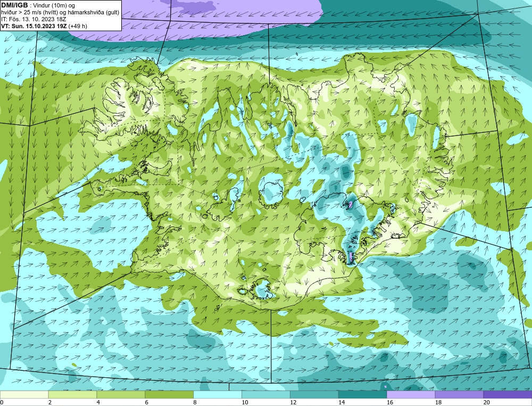Screen dimensions: 532x406
Task: Click the dark teal 14–16 m/s legend swatch
Action: click(x=363, y=394)
